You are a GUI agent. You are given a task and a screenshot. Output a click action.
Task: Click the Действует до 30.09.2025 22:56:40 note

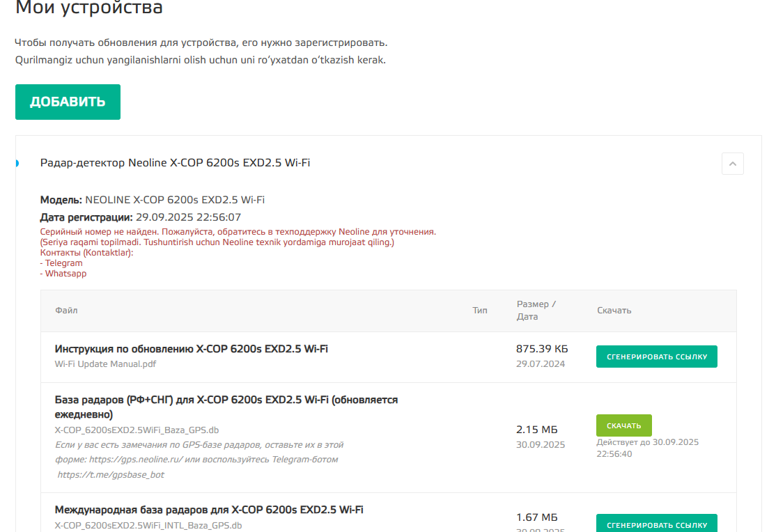(647, 448)
